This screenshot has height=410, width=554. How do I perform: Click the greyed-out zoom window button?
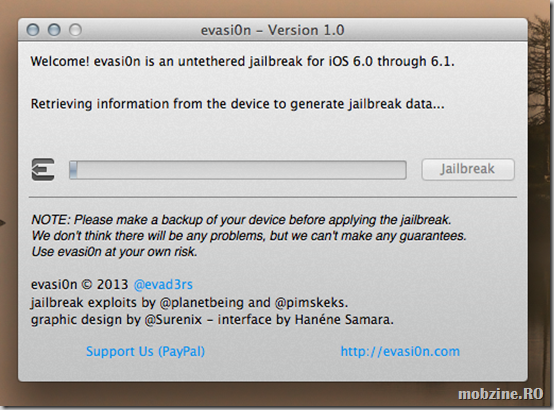pos(75,30)
